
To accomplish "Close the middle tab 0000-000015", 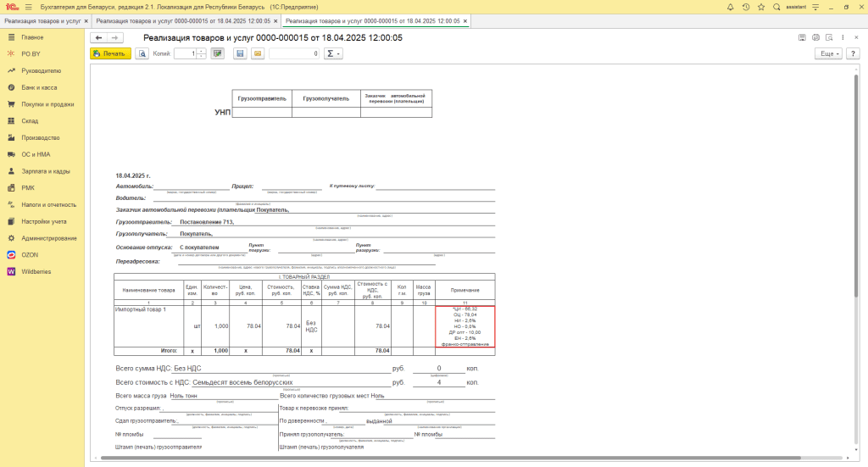I will pos(275,21).
